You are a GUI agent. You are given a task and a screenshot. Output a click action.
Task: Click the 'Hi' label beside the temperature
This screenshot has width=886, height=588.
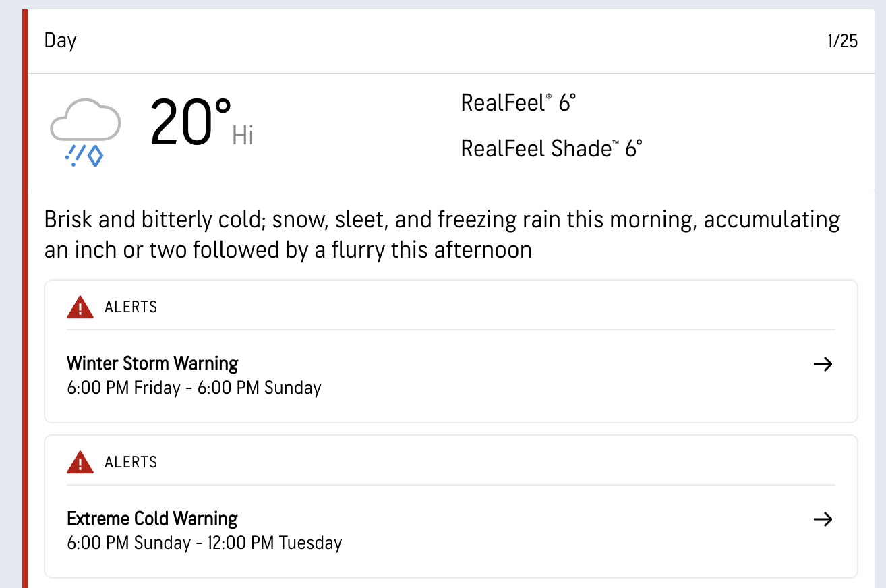(243, 136)
